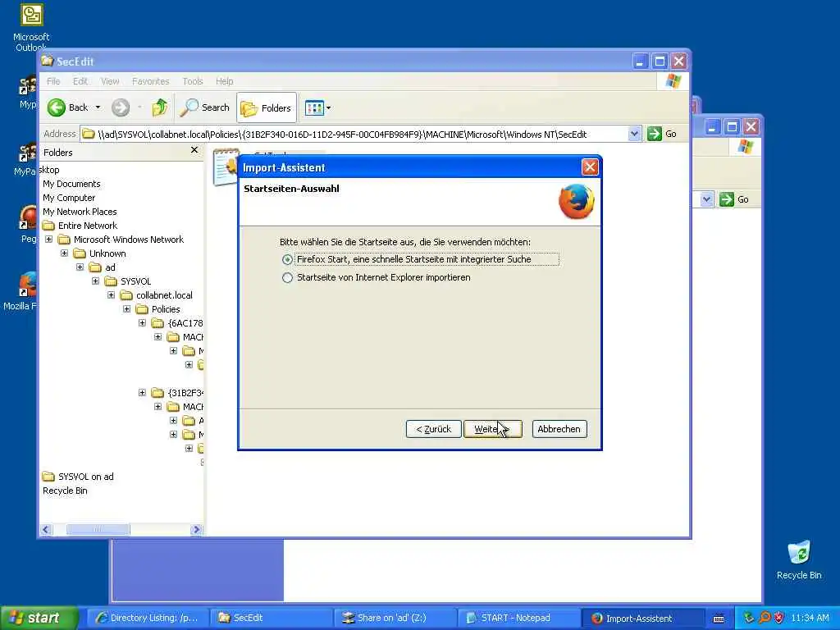Click the notepad file icon in SecEdit

(x=226, y=167)
